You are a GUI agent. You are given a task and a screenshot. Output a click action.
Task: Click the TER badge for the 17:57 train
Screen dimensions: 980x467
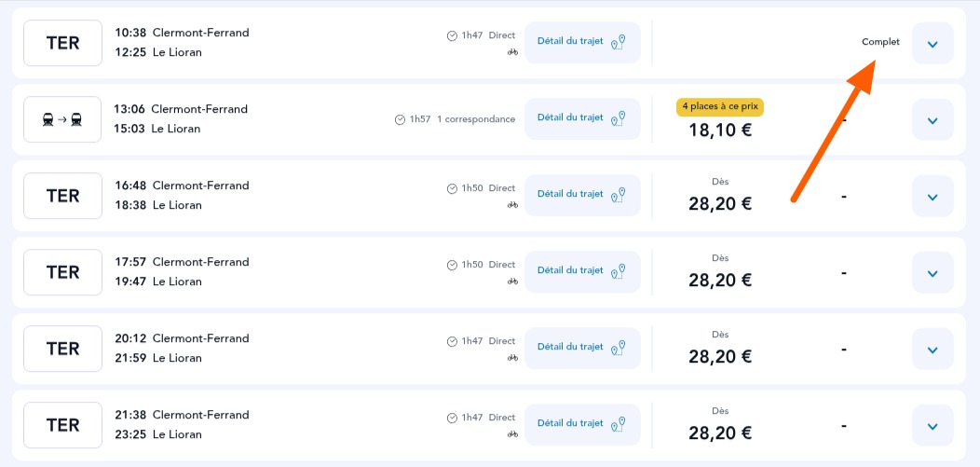[62, 272]
